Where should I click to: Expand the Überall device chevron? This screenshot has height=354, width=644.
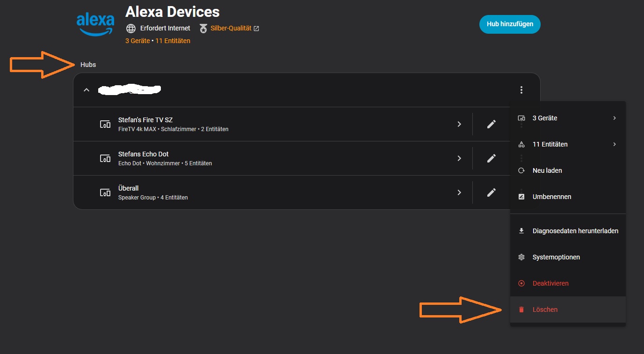coord(459,192)
